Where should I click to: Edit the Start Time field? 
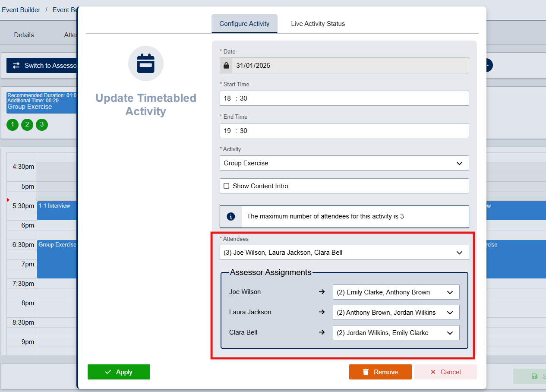(344, 98)
